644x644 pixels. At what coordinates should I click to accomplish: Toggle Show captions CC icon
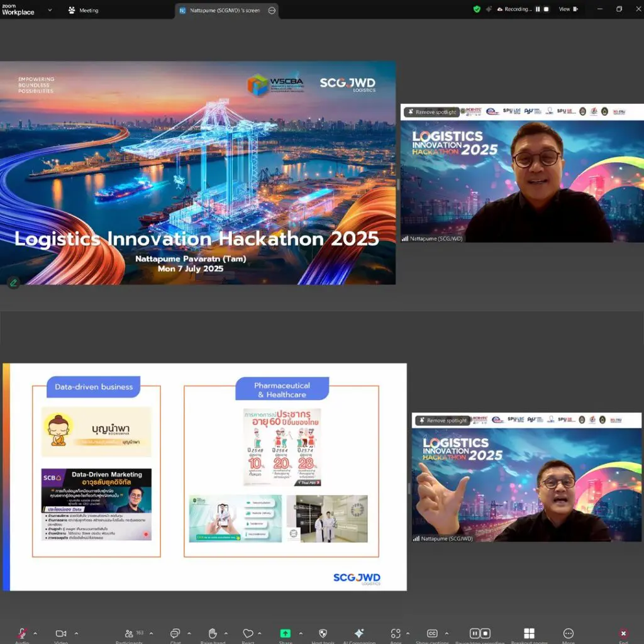432,633
